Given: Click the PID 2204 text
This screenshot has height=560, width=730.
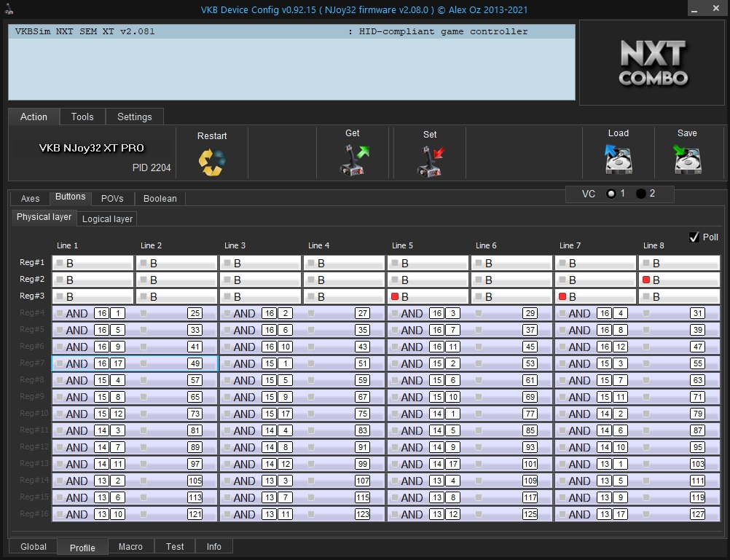Looking at the screenshot, I should (152, 167).
